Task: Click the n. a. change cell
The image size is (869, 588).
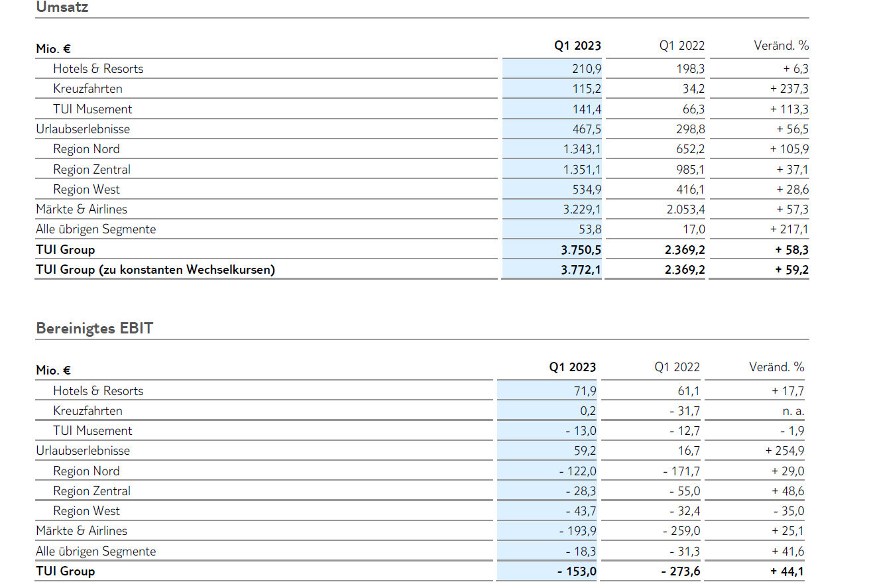Action: (x=792, y=411)
